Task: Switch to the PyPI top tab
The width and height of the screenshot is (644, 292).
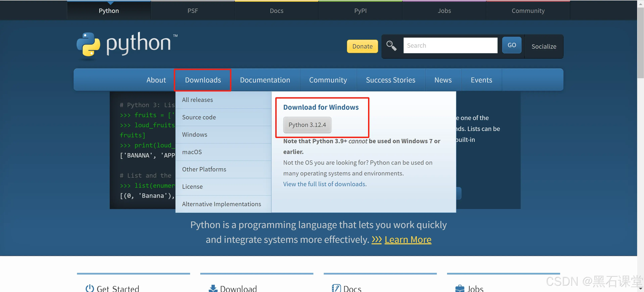Action: (360, 11)
